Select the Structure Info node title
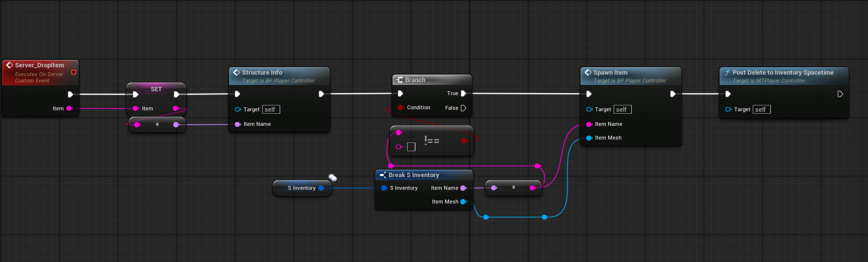Viewport: 868px width, 262px height. 262,72
